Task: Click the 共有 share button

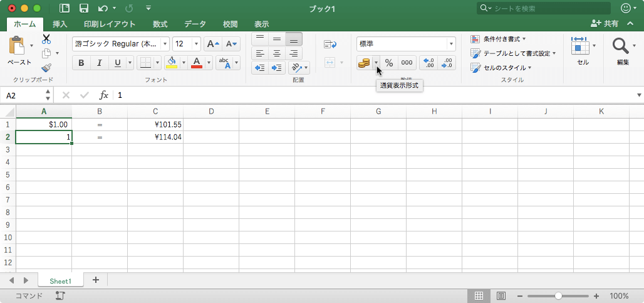Action: pyautogui.click(x=605, y=24)
